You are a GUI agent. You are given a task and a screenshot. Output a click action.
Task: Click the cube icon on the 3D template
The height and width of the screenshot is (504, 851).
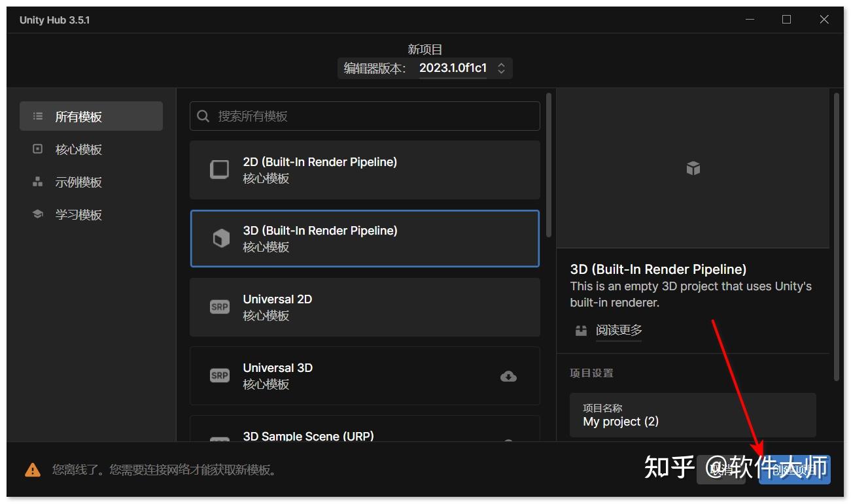tap(219, 238)
